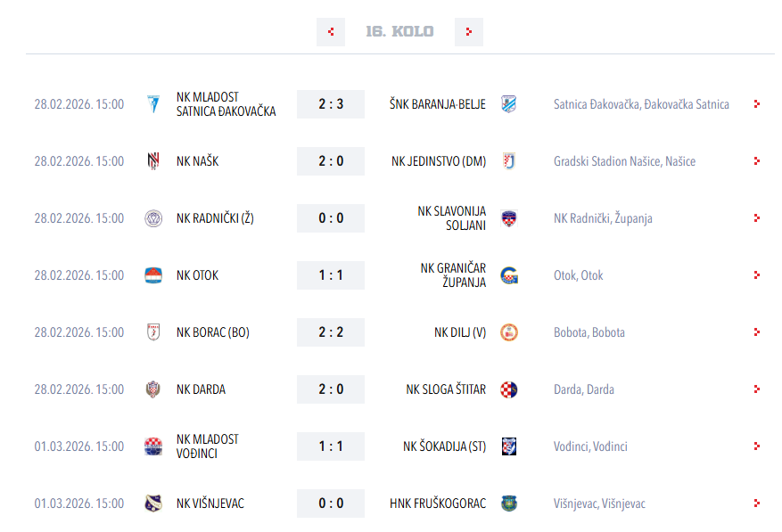Image resolution: width=782 pixels, height=532 pixels.
Task: Click NK Graničar Županja club crest
Action: [509, 275]
